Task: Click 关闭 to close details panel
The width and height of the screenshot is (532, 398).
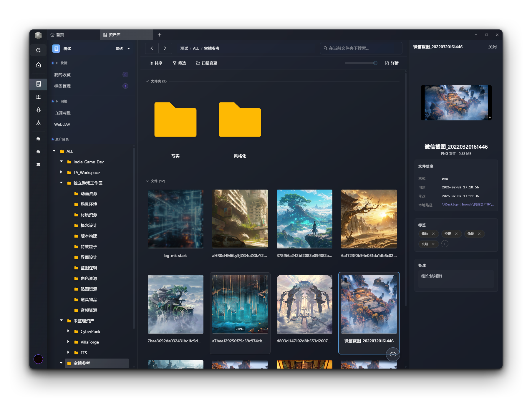Action: [x=492, y=47]
